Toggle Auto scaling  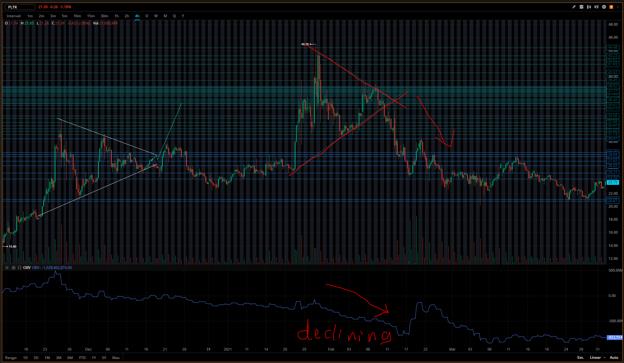point(614,358)
